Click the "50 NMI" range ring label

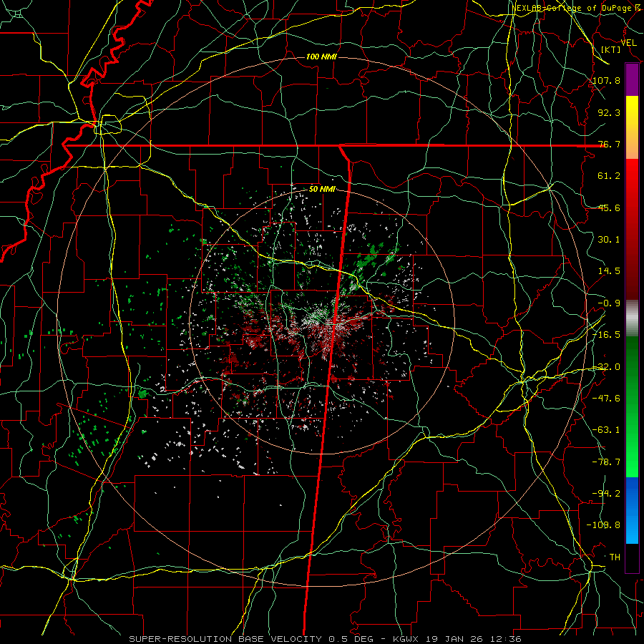coord(322,189)
